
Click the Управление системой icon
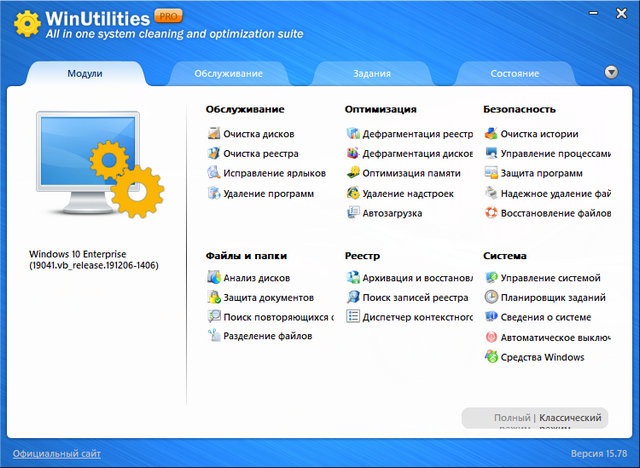(x=491, y=277)
